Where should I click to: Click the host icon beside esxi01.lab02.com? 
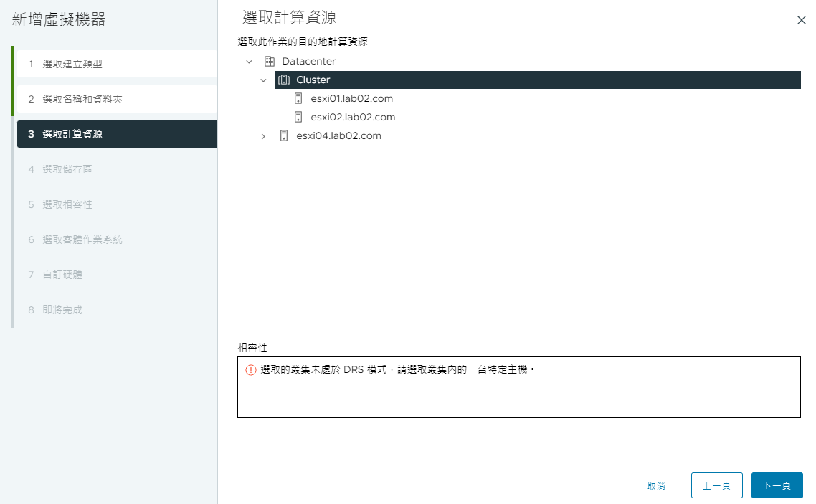[x=298, y=98]
